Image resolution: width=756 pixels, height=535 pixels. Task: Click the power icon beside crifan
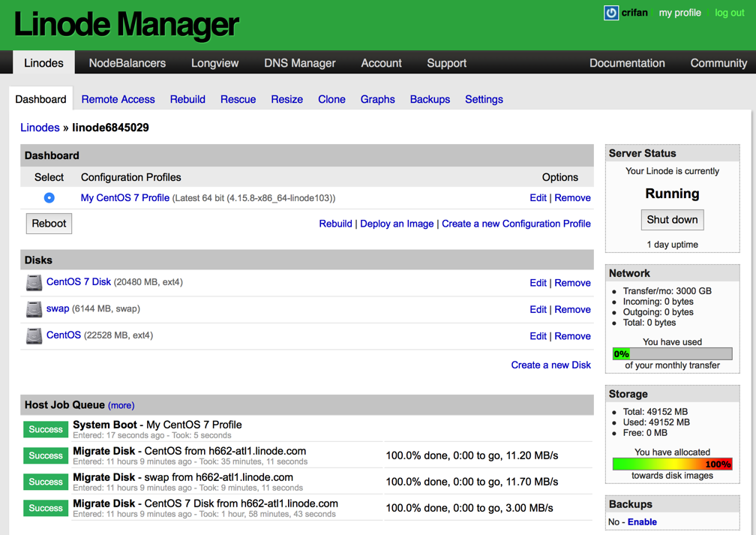(610, 13)
